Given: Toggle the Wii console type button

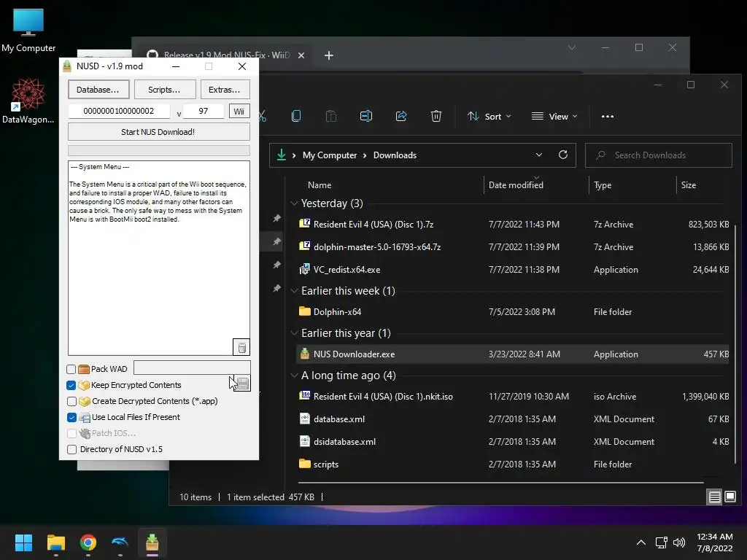Looking at the screenshot, I should click(x=239, y=111).
